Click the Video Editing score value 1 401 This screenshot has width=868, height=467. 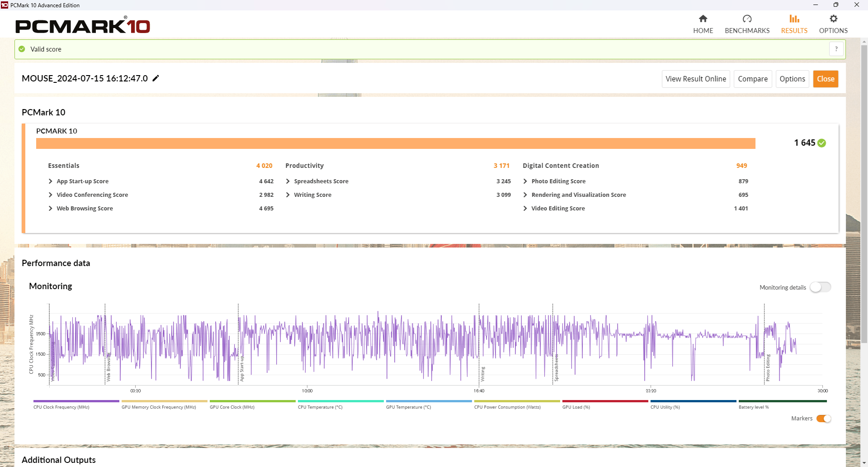pos(741,208)
